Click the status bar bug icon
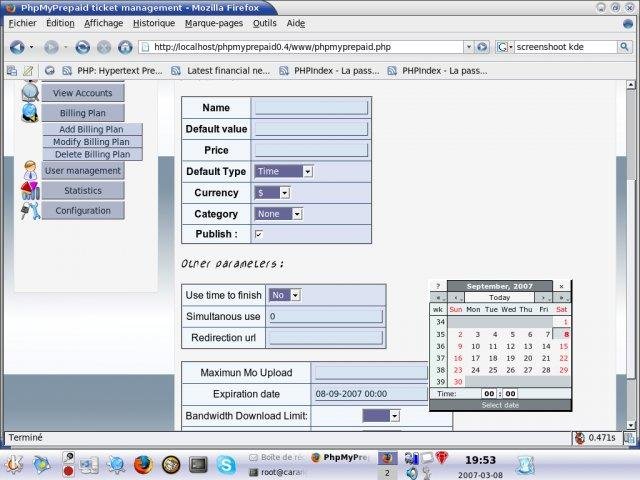This screenshot has height=480, width=640. [579, 438]
